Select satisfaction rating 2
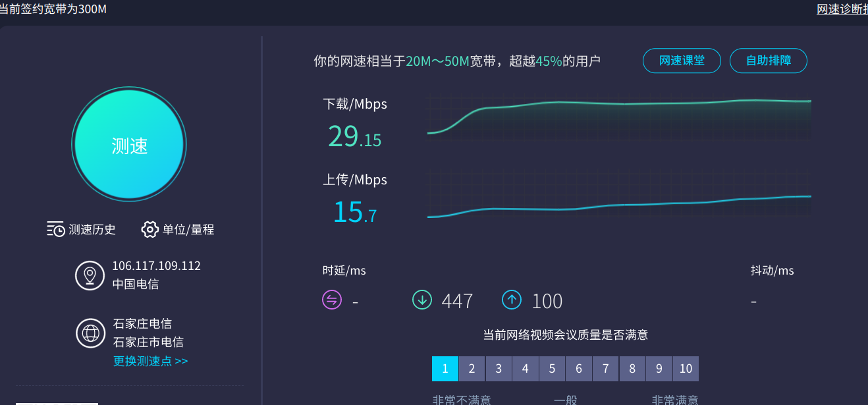The height and width of the screenshot is (405, 868). point(472,369)
